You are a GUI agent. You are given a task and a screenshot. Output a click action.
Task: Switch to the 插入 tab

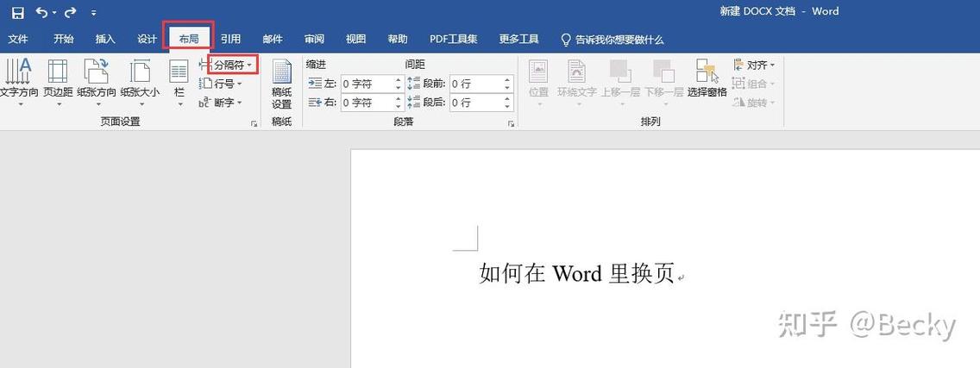(105, 39)
